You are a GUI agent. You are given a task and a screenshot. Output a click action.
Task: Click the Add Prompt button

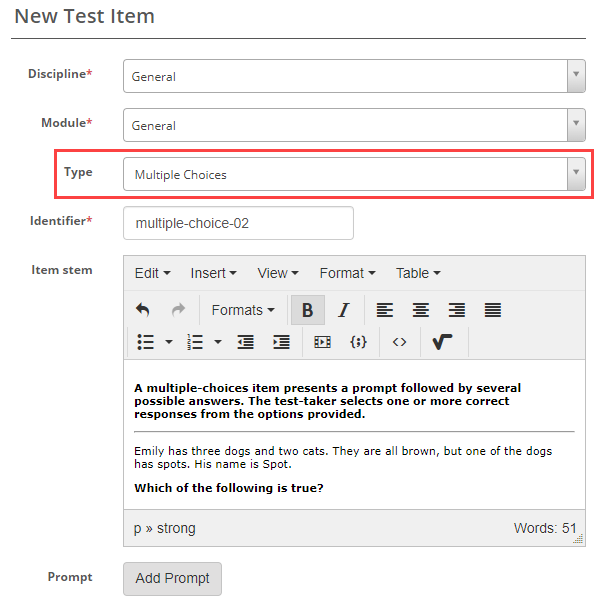point(172,579)
